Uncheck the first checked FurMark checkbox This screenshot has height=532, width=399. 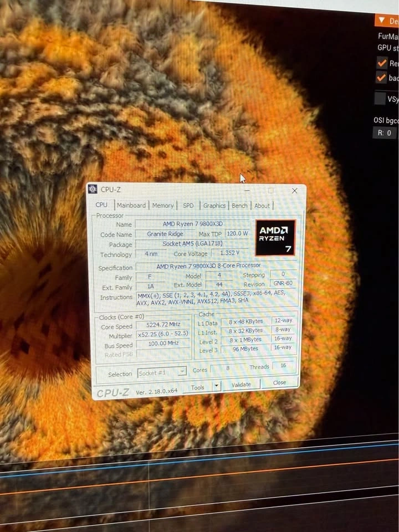pyautogui.click(x=381, y=63)
